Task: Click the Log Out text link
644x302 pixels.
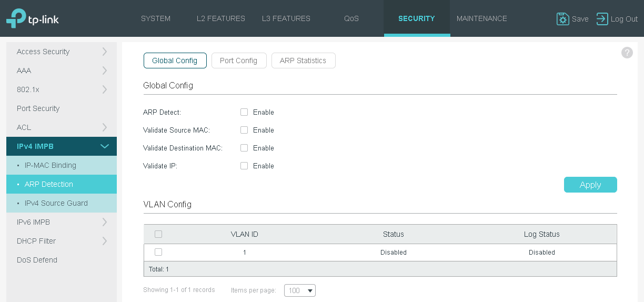Action: (624, 19)
